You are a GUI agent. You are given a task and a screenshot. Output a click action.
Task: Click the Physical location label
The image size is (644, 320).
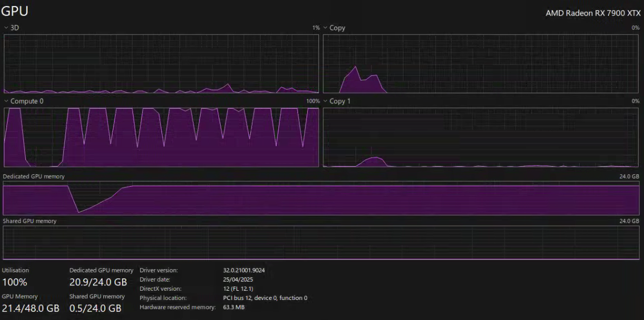(x=163, y=298)
